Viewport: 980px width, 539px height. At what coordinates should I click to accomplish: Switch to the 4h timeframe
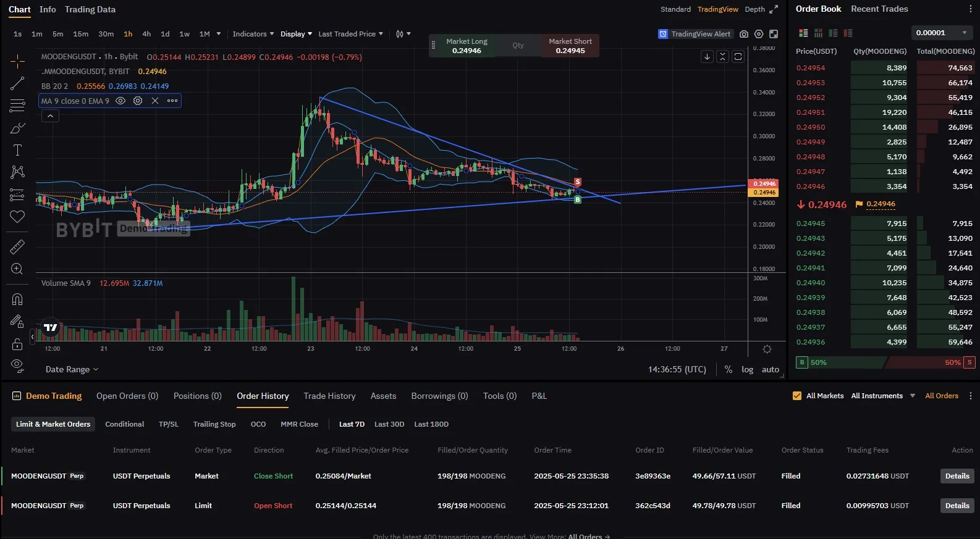click(x=146, y=34)
